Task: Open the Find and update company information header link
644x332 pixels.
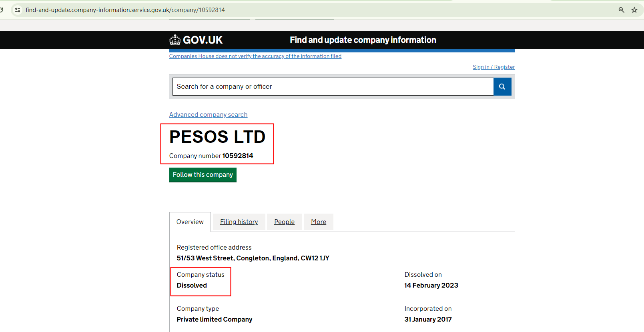Action: 363,40
